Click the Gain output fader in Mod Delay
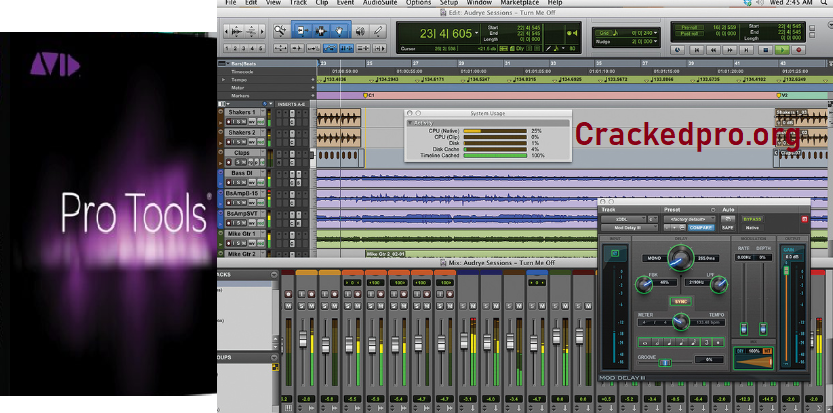The image size is (833, 413). 786,270
